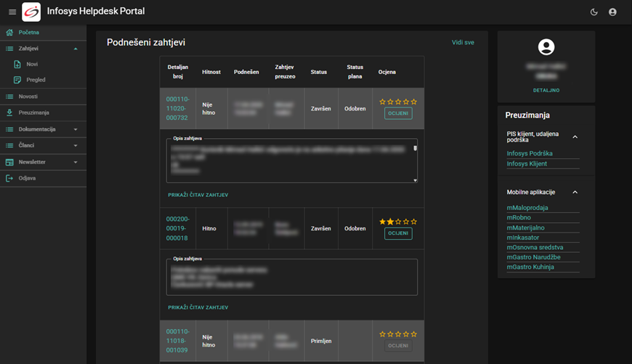This screenshot has height=364, width=632.
Task: Click the Početna home icon
Action: click(x=9, y=32)
